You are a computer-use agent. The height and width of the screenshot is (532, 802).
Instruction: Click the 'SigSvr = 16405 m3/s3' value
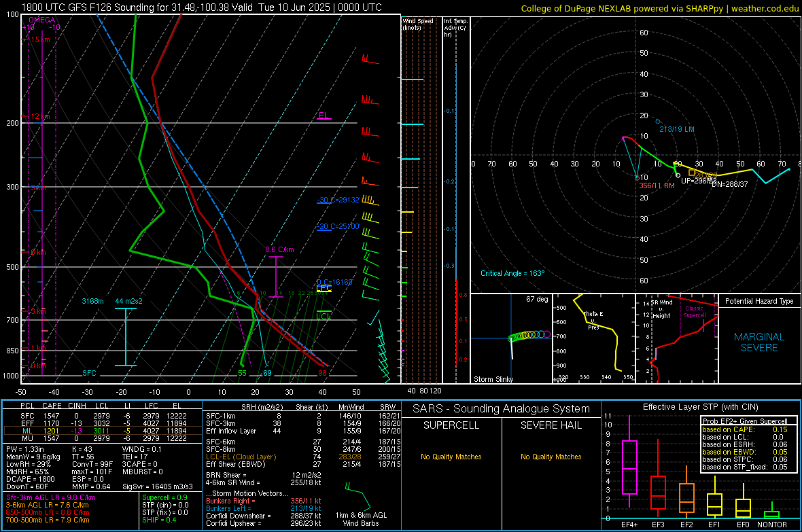pos(158,486)
